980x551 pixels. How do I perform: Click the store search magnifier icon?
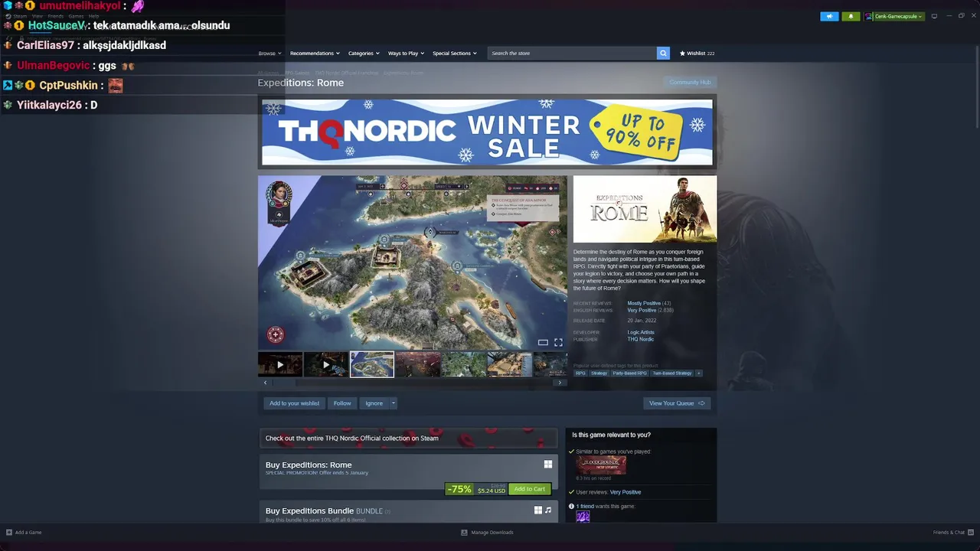pyautogui.click(x=663, y=53)
